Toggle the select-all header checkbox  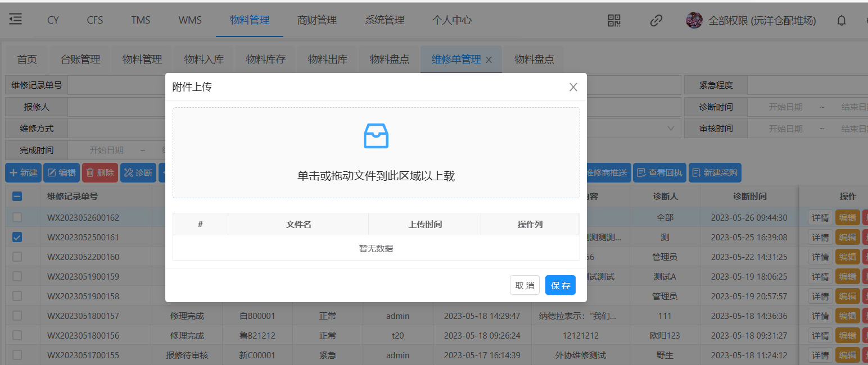17,197
